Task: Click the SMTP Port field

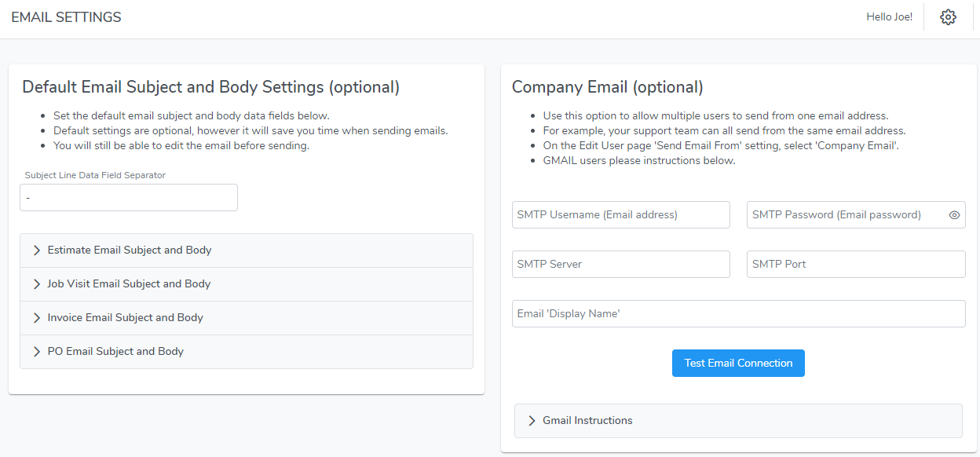Action: coord(855,264)
